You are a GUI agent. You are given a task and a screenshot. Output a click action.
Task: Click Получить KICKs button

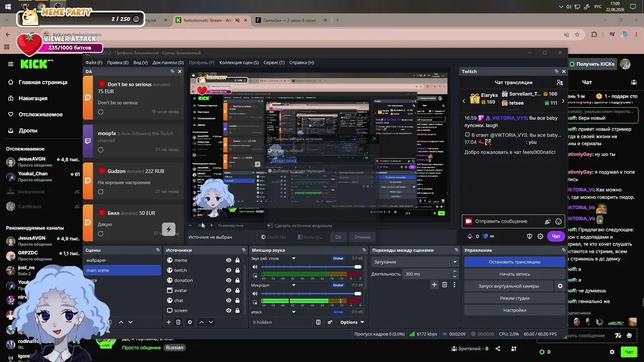point(592,64)
